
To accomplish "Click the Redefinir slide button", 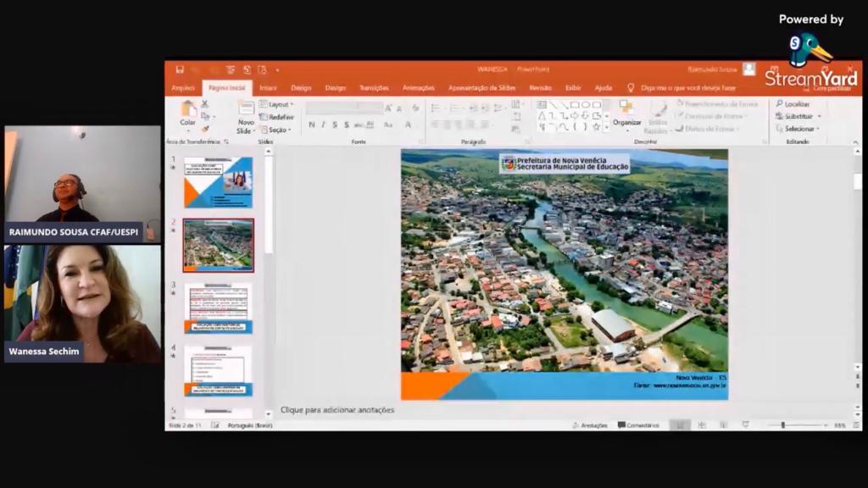I will [x=276, y=117].
